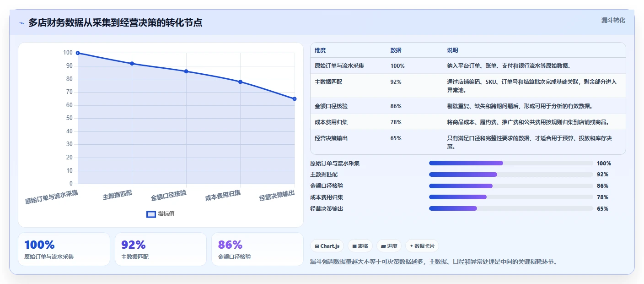Click the title 多店财务数据从采集到经营决策的转化节点
Image resolution: width=644 pixels, height=284 pixels.
coord(115,22)
